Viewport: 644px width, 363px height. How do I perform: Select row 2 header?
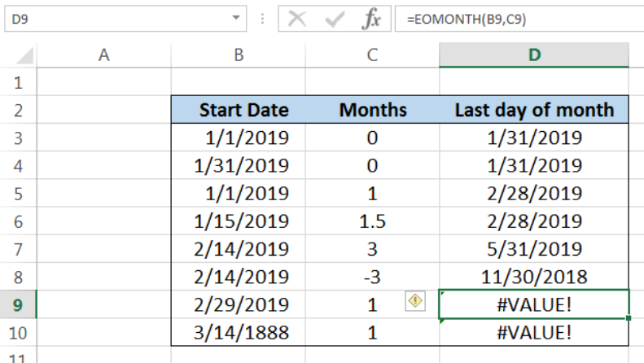pyautogui.click(x=19, y=111)
